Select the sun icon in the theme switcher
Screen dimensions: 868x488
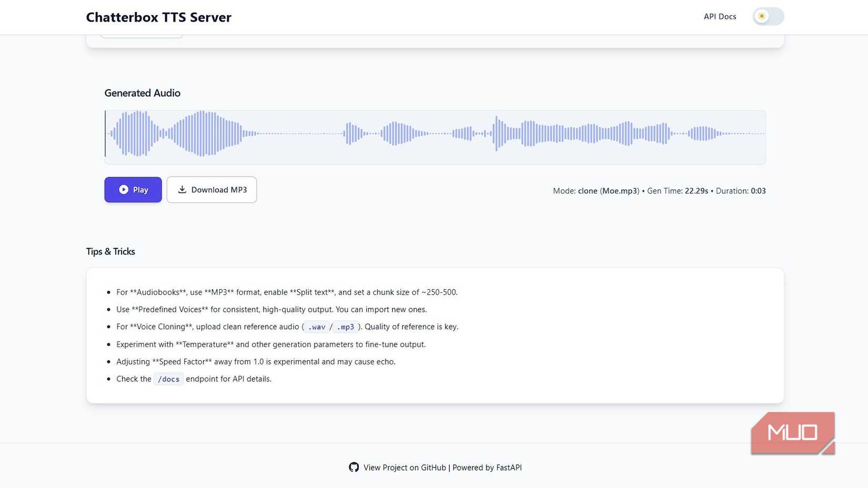pos(762,16)
